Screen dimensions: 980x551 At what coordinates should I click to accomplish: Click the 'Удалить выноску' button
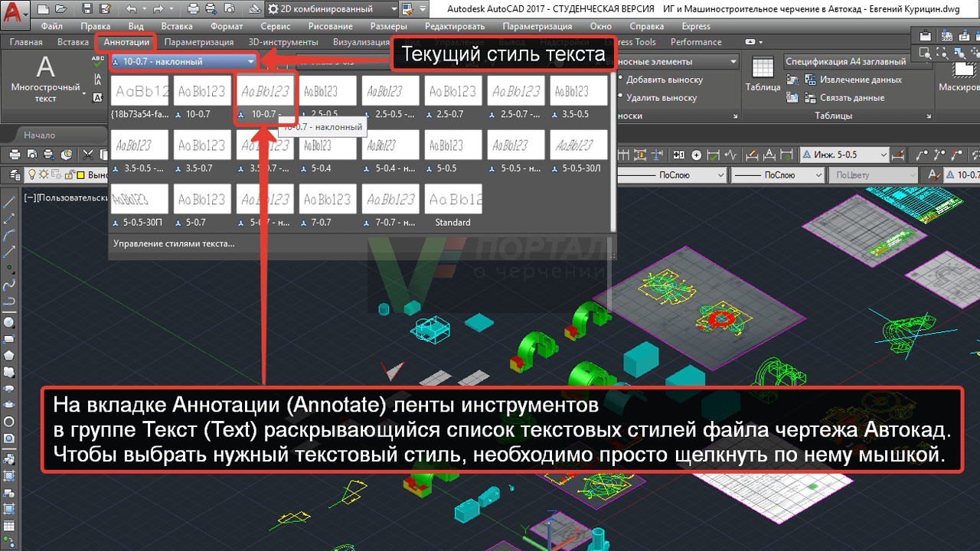point(661,98)
